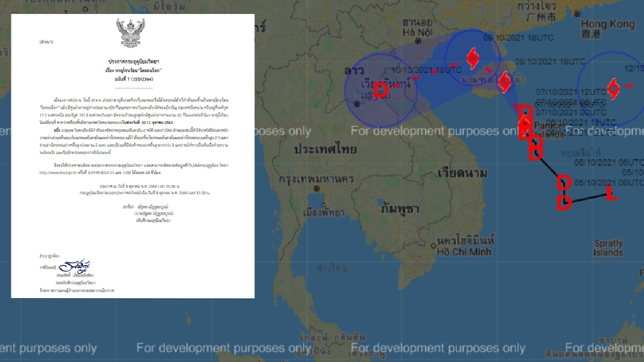The image size is (644, 362).
Task: Click issue number ฉบับที่ 7 (155/2564)
Action: click(132, 78)
